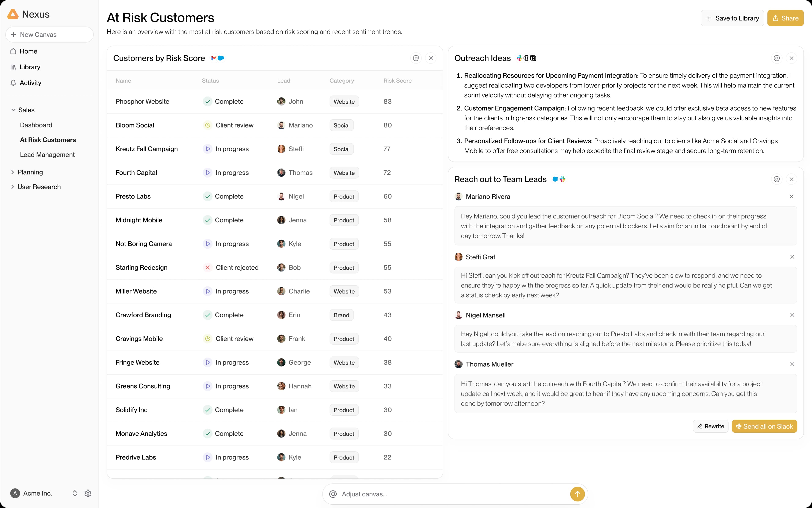Image resolution: width=812 pixels, height=508 pixels.
Task: Select the Slack icon next to Outreach Ideas
Action: (519, 58)
